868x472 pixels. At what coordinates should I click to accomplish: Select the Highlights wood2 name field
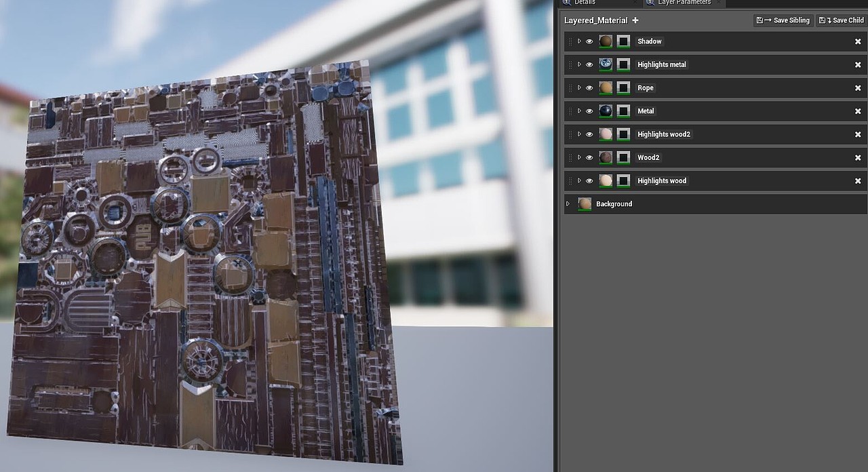(664, 134)
